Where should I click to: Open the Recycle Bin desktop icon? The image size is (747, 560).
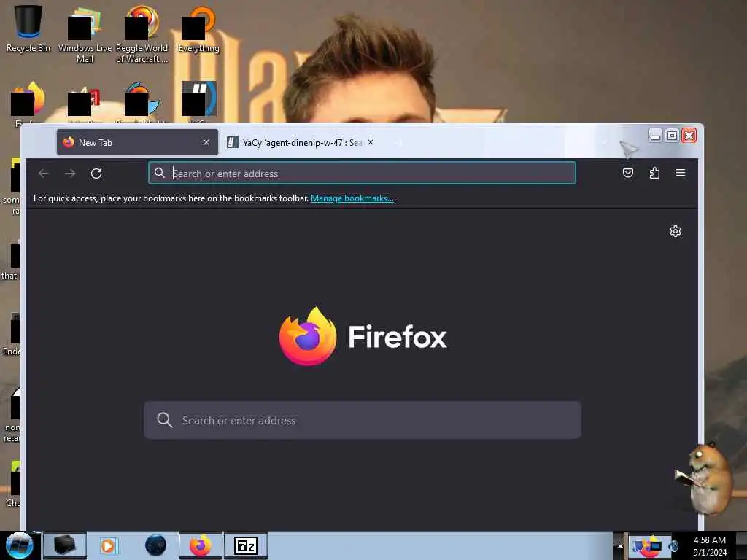(28, 28)
